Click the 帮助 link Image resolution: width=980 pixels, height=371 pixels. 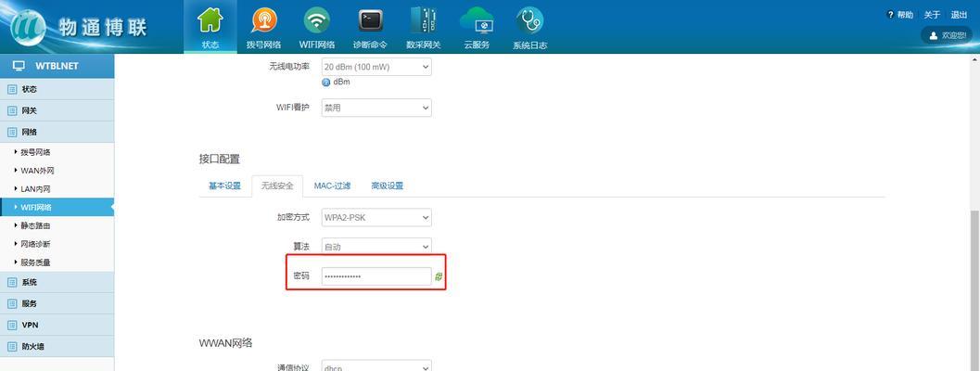(905, 15)
